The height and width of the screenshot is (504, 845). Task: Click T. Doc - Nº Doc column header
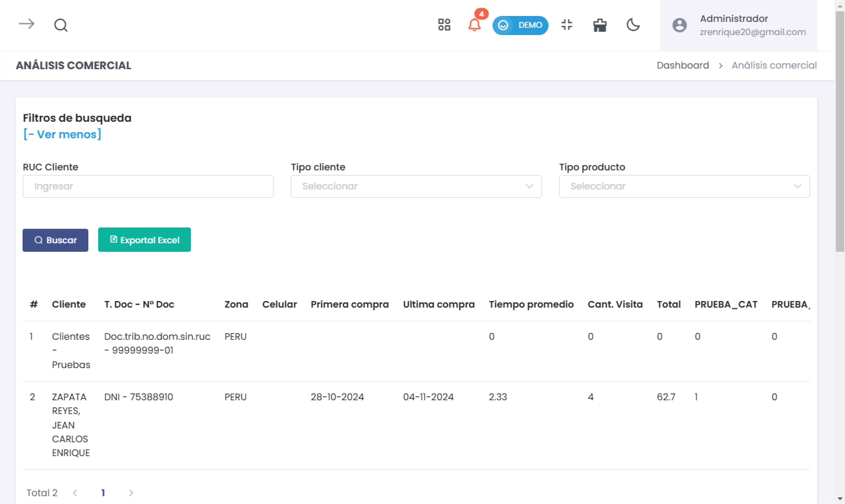point(139,304)
